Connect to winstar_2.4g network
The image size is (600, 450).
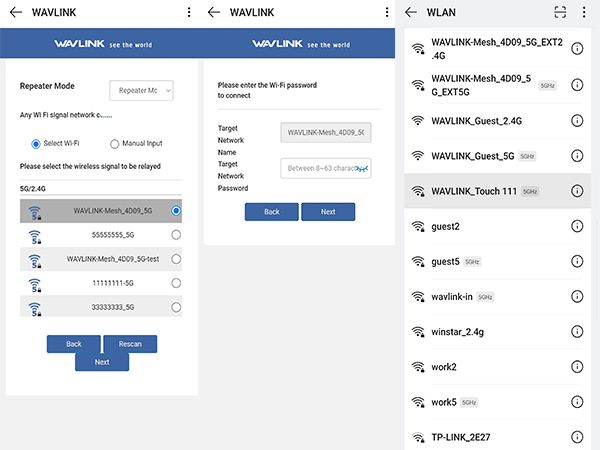[497, 332]
